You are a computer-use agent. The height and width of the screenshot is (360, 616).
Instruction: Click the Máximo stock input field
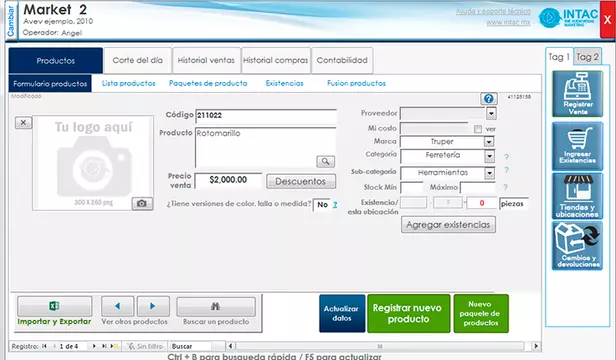coord(478,187)
